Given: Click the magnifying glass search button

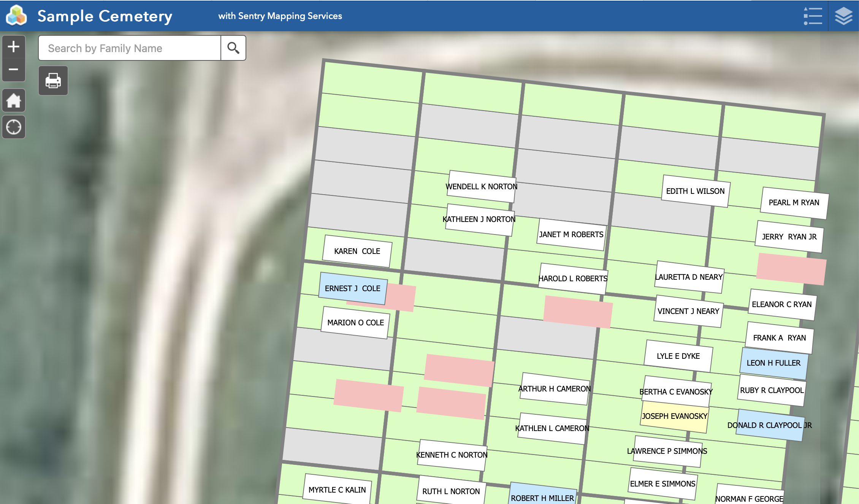Looking at the screenshot, I should tap(233, 48).
